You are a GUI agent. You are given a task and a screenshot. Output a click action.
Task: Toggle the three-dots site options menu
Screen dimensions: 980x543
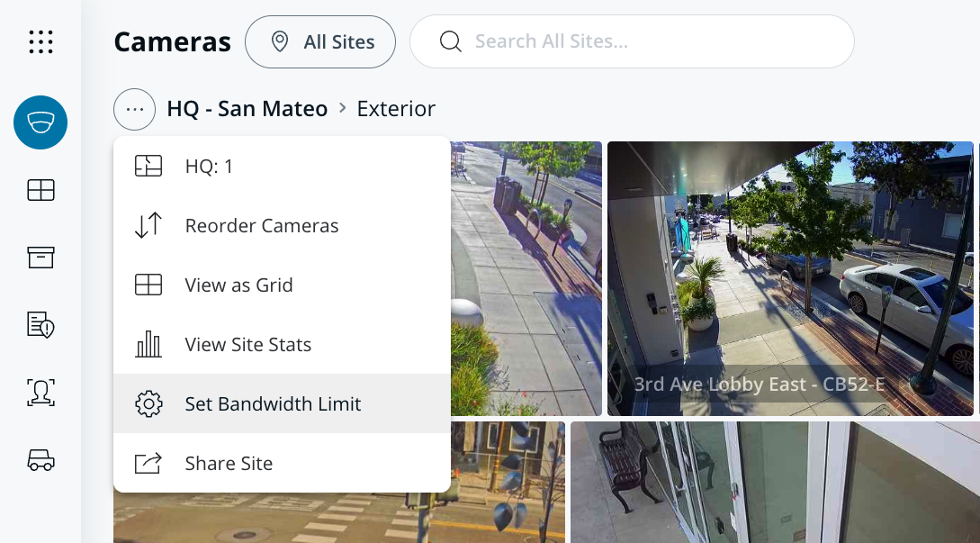tap(134, 109)
